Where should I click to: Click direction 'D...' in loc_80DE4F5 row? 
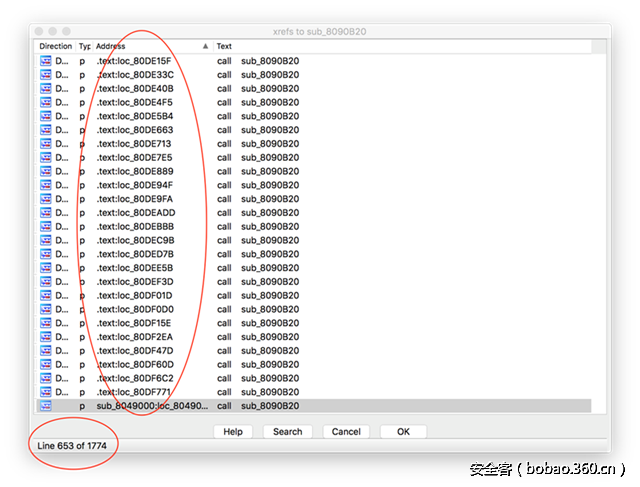[x=62, y=102]
